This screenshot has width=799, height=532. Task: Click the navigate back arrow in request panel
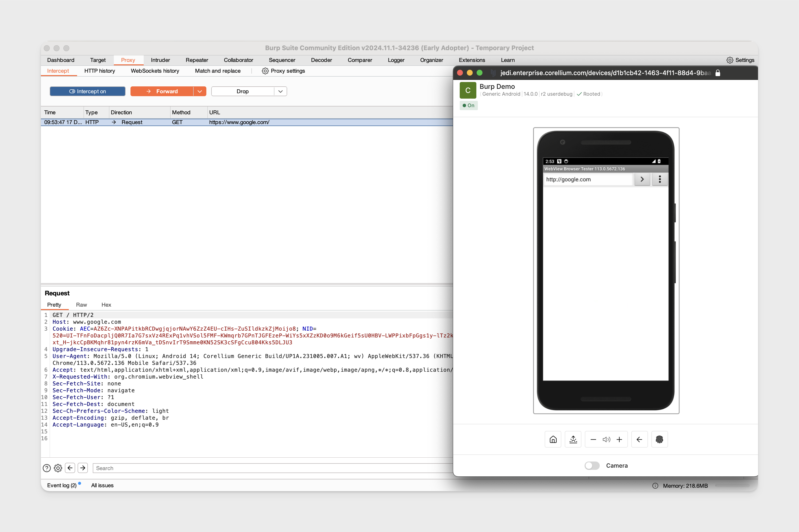click(70, 468)
